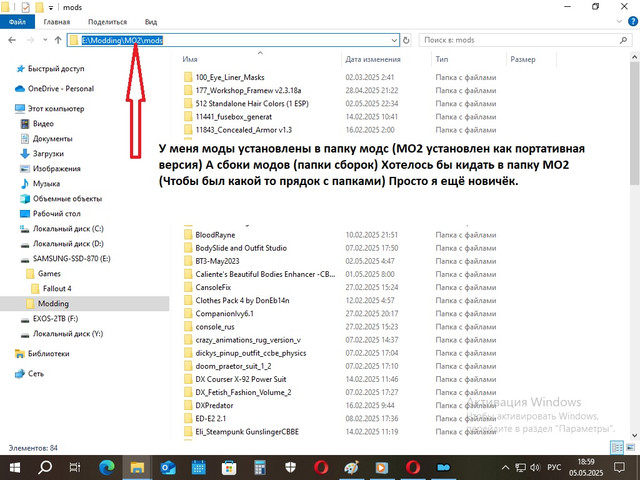
Task: Sort by Имя column header
Action: 190,59
